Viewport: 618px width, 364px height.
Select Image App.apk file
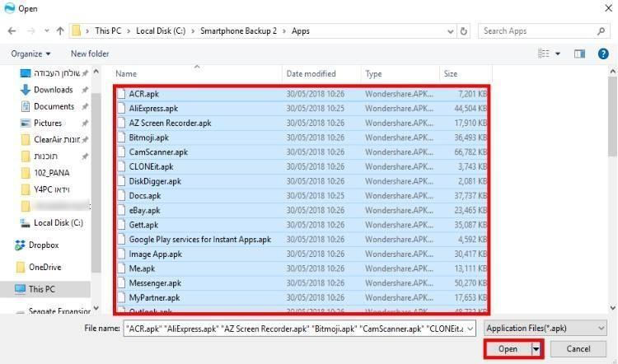tap(155, 254)
